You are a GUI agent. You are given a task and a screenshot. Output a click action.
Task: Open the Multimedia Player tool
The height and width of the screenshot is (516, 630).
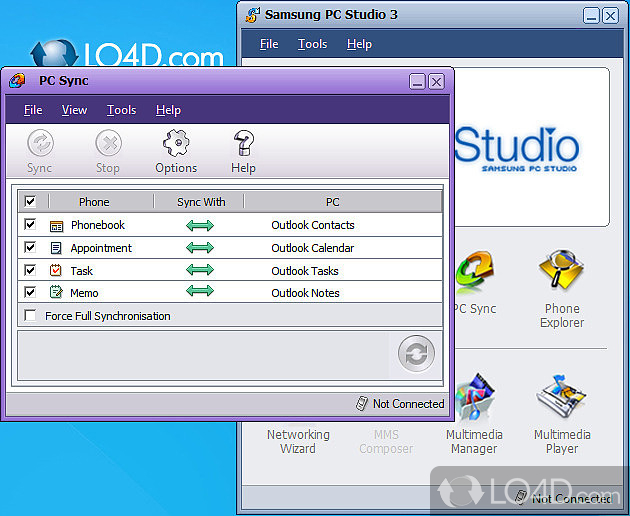tap(561, 400)
